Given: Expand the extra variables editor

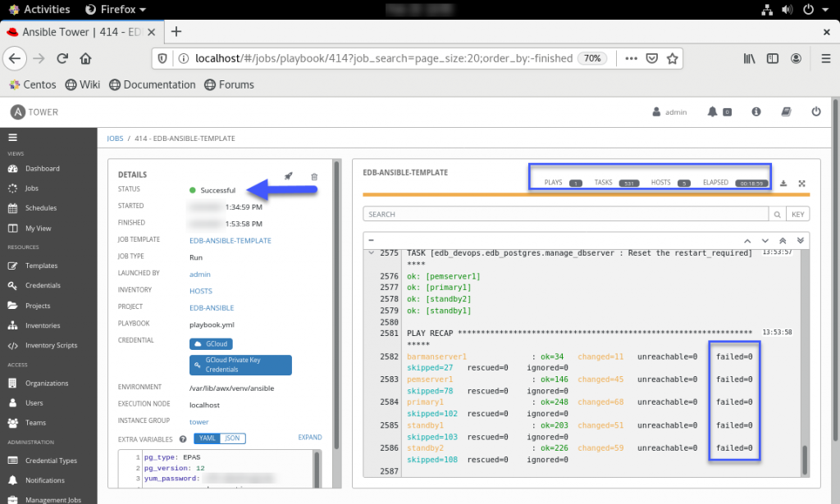Looking at the screenshot, I should pyautogui.click(x=309, y=438).
